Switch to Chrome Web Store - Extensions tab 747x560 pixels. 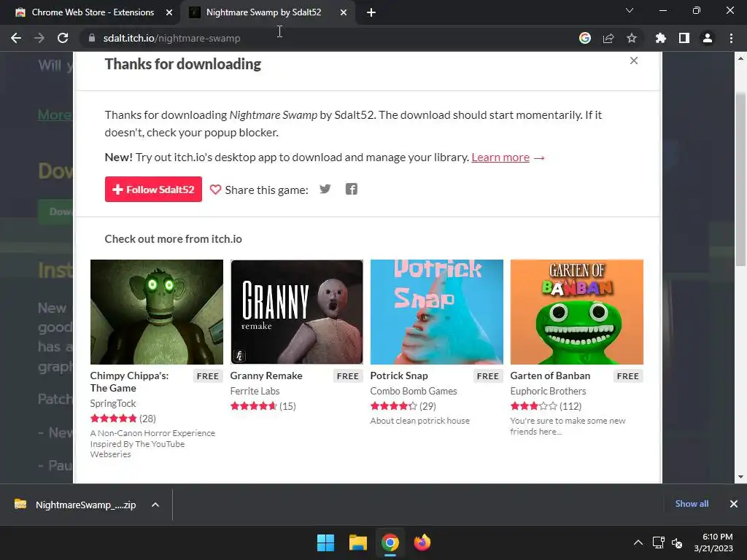click(93, 12)
